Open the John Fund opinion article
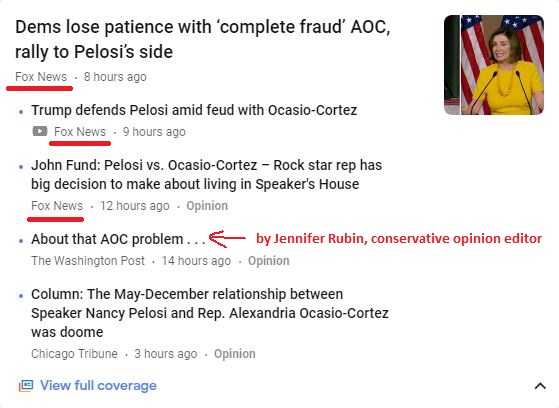This screenshot has height=408, width=559. click(206, 175)
